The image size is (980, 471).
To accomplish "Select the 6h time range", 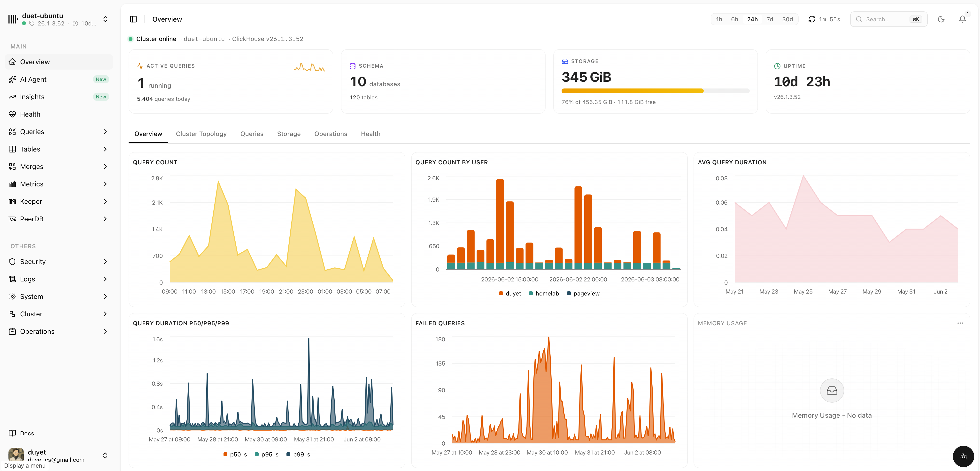I will (x=735, y=19).
